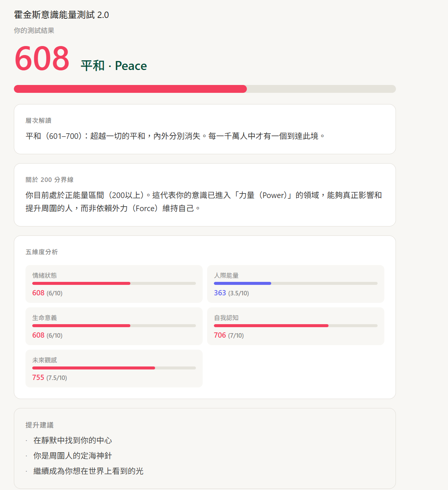448x490 pixels.
Task: Click the 關於 200 分界線 heading
Action: coord(49,180)
